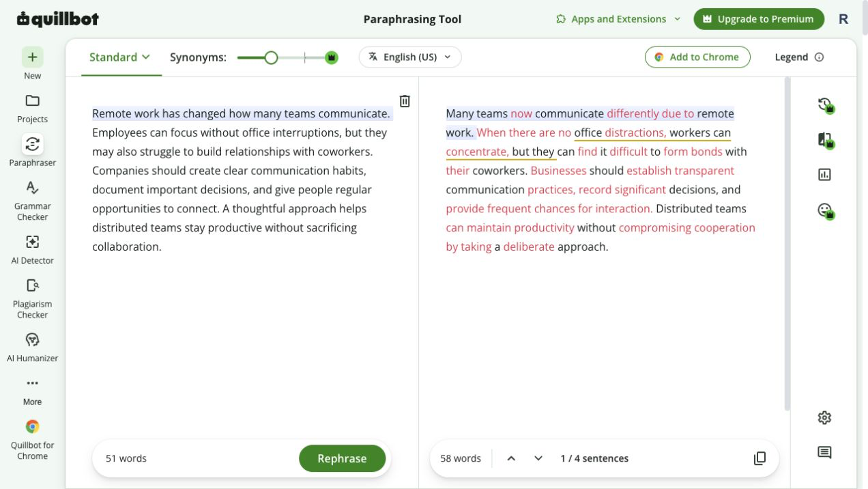The image size is (868, 489).
Task: Click the Add to Chrome button
Action: pos(697,57)
